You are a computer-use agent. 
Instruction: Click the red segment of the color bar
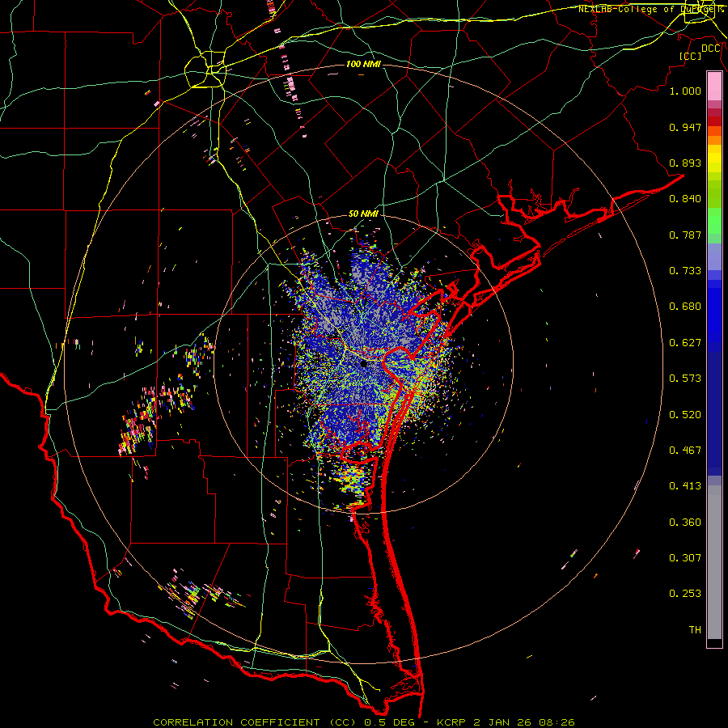[x=714, y=121]
